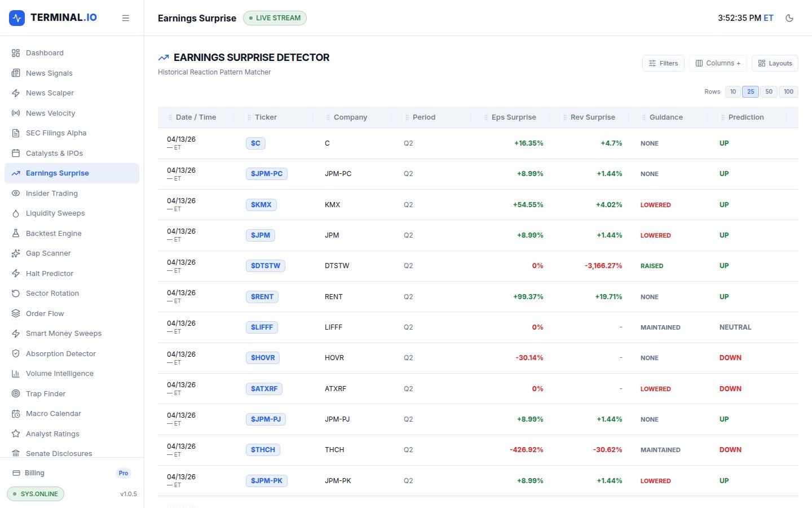Click the Macro Calendar clock icon
This screenshot has width=812, height=508.
(x=16, y=414)
